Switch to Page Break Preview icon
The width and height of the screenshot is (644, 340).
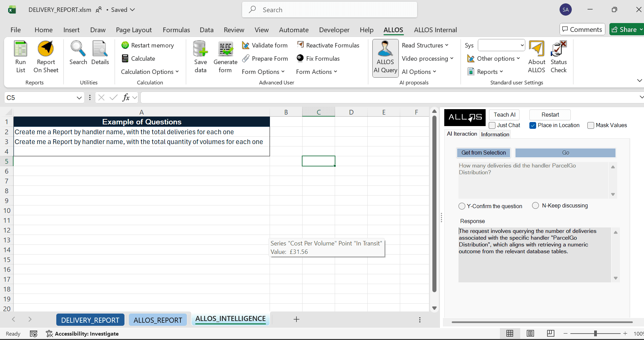pyautogui.click(x=551, y=334)
